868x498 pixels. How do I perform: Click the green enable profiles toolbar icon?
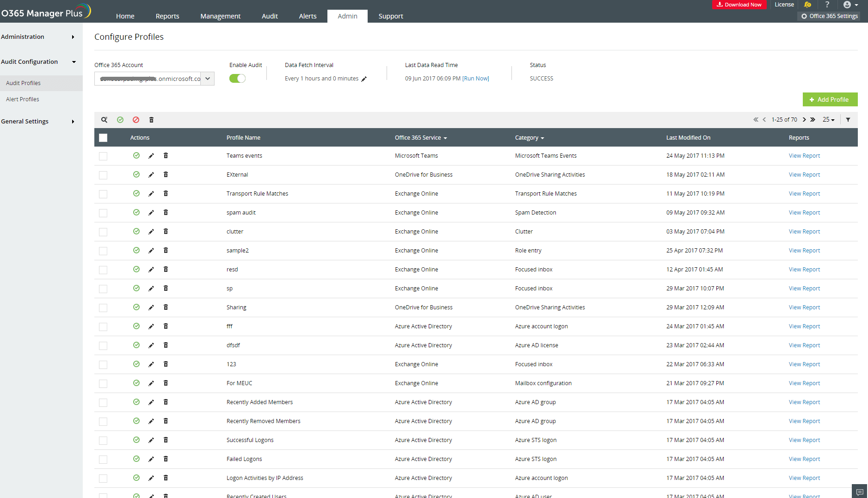pos(120,120)
